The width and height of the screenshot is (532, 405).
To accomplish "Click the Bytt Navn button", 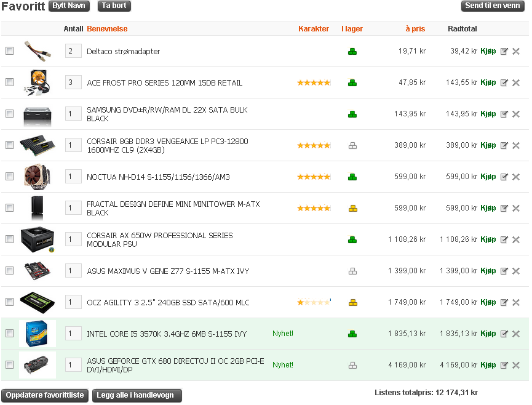I will point(69,6).
